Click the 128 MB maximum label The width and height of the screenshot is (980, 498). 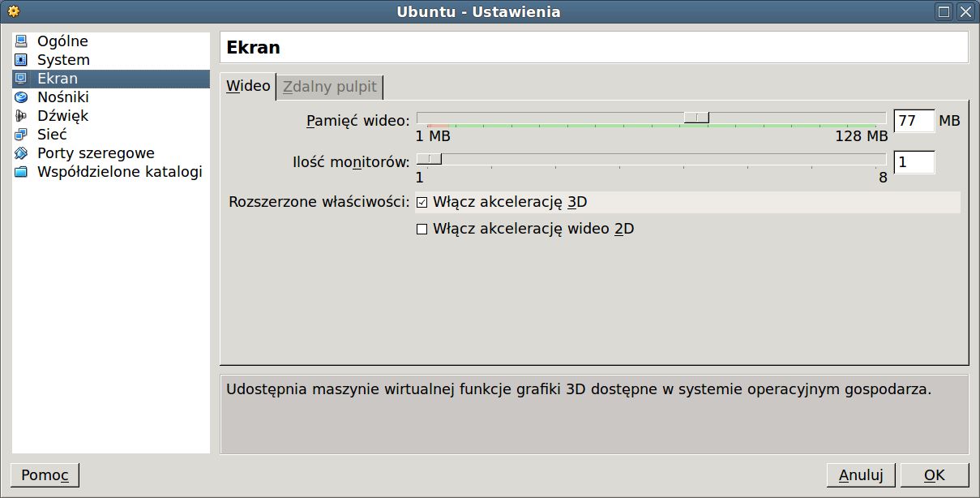(862, 136)
